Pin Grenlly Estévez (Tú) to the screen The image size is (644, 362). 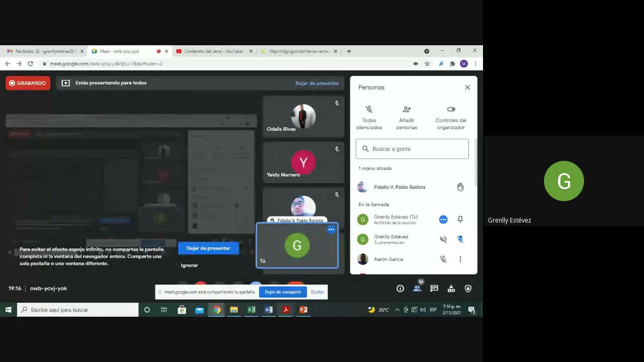(460, 219)
